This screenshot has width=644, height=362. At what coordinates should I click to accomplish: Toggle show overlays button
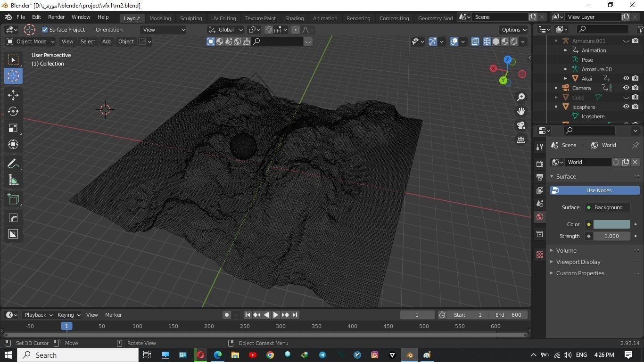(454, 41)
